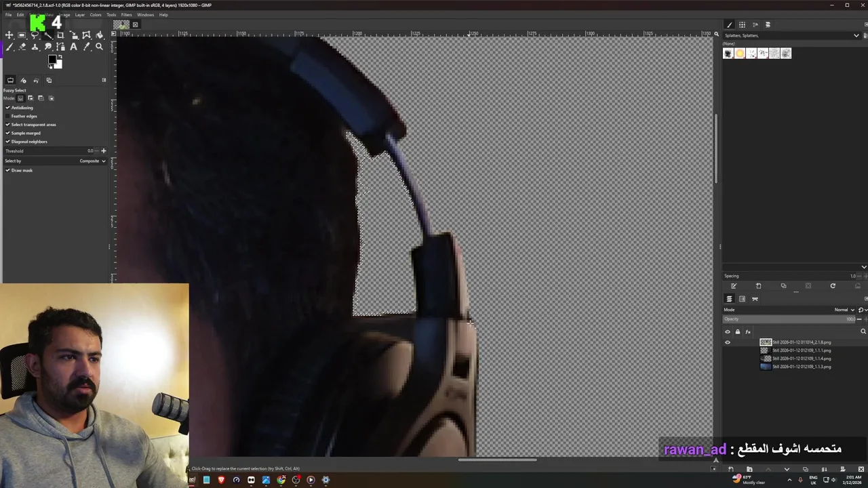Open the Layer menu
This screenshot has height=488, width=868.
80,15
